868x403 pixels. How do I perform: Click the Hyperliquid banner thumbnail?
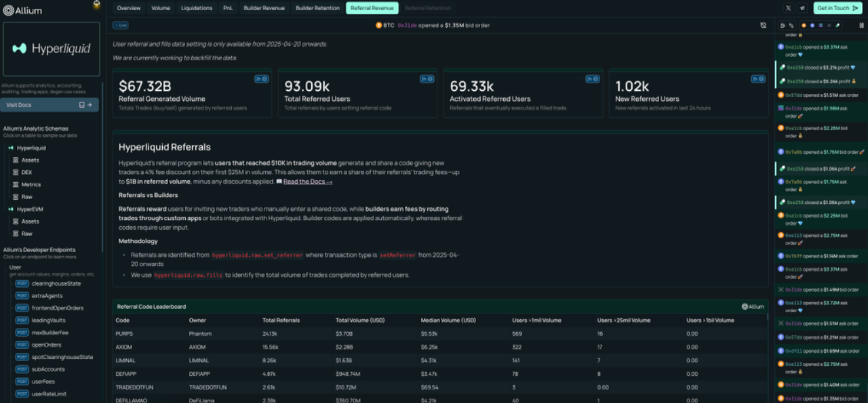coord(51,49)
